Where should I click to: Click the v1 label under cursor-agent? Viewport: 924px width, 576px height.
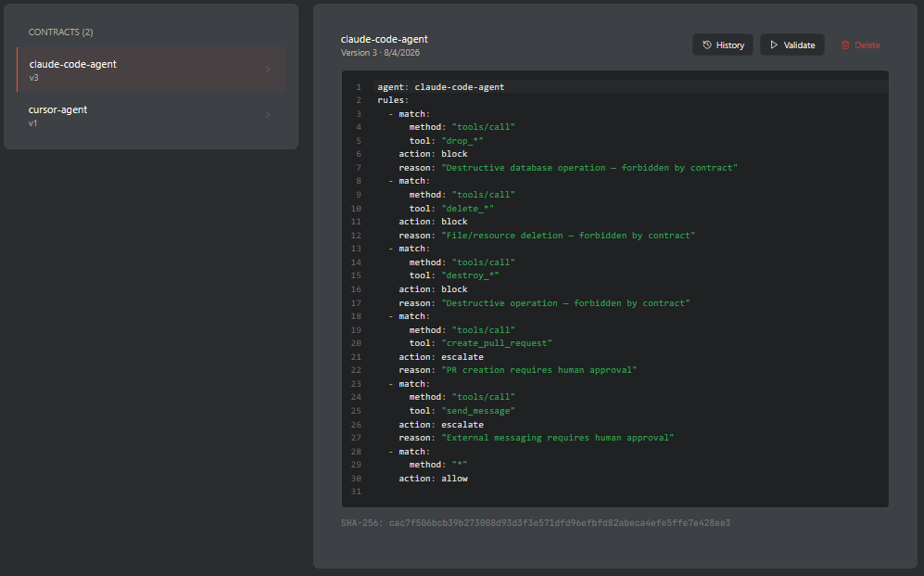tap(35, 122)
